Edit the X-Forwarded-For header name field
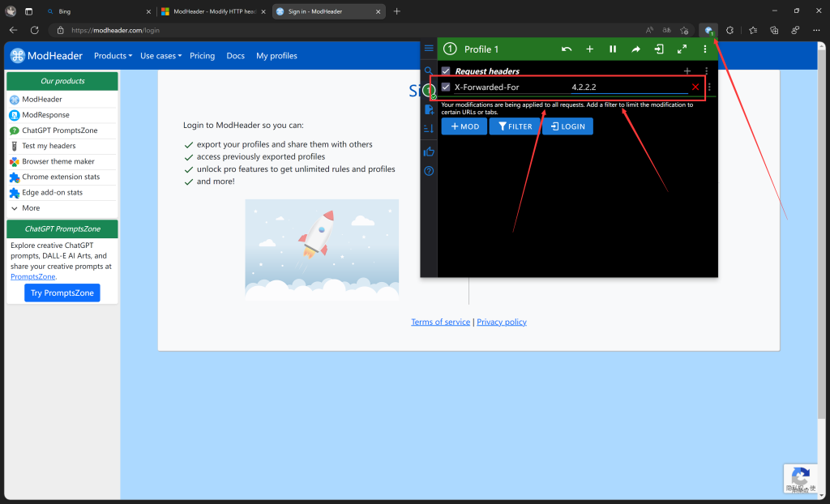The image size is (830, 504). coord(511,87)
